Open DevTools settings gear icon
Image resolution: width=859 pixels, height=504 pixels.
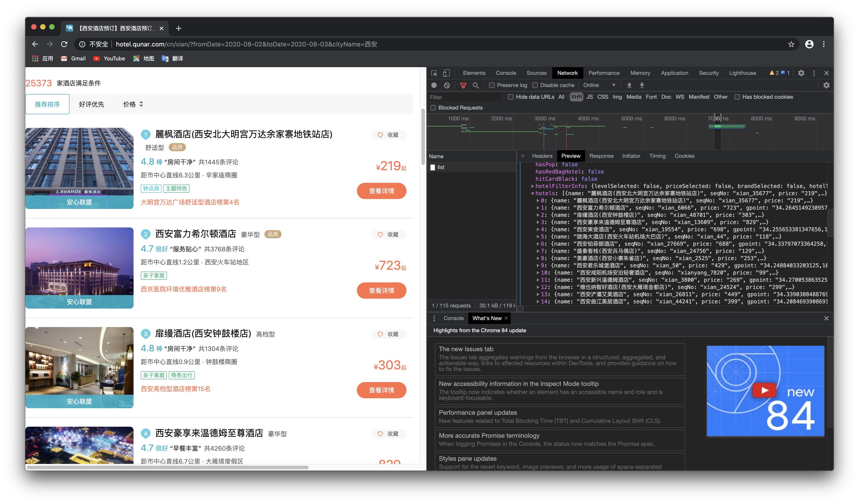[x=801, y=73]
